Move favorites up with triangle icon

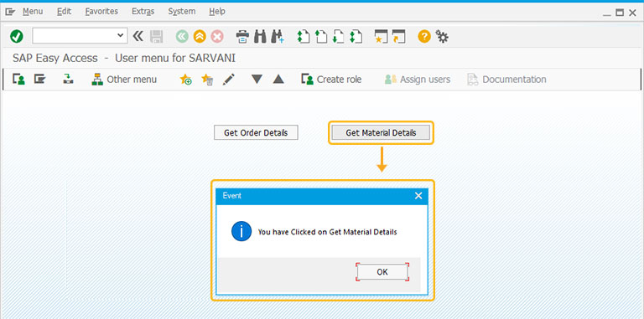[x=278, y=80]
